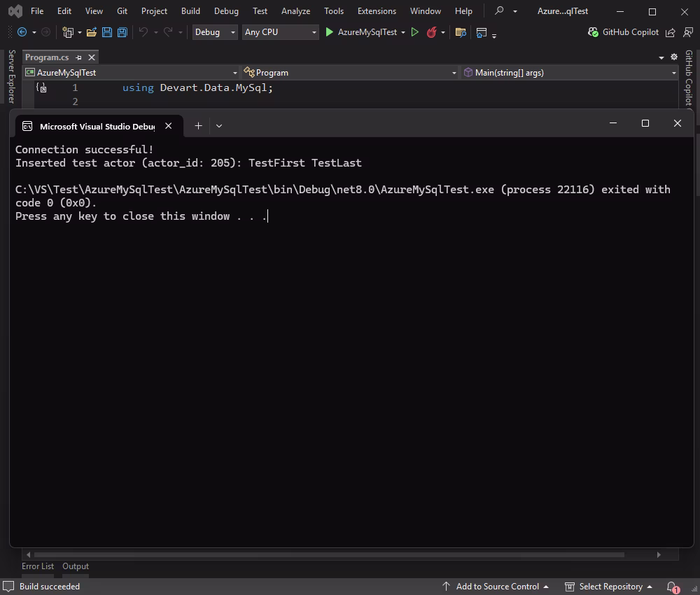Switch to the Error List tab

38,566
